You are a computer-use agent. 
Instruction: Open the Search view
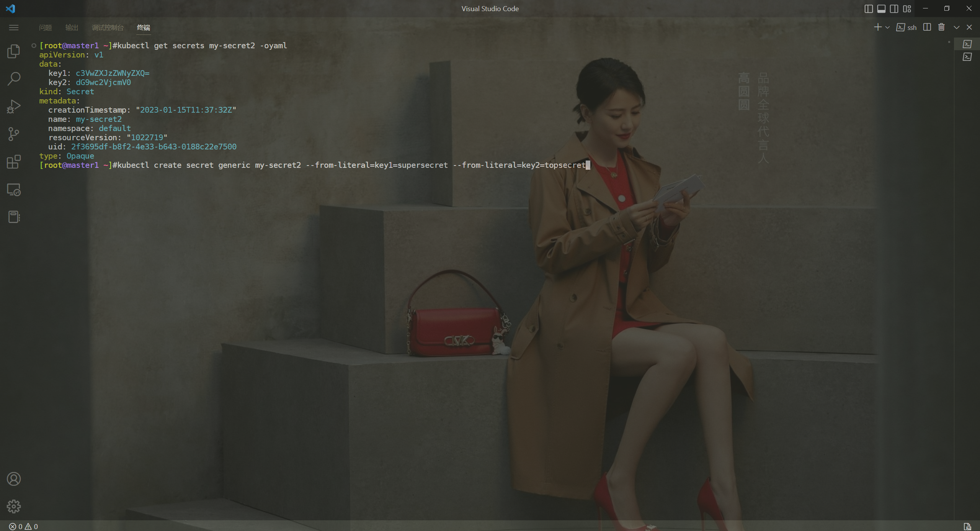click(14, 79)
